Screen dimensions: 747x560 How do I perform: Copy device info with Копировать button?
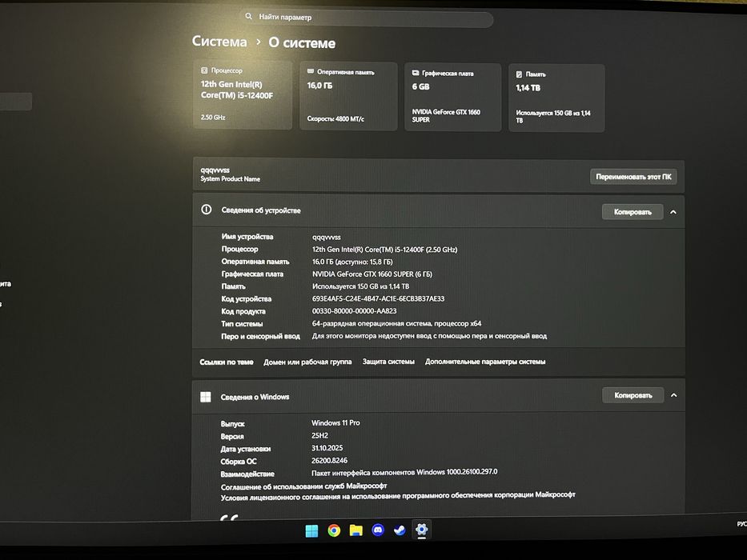[x=633, y=212]
